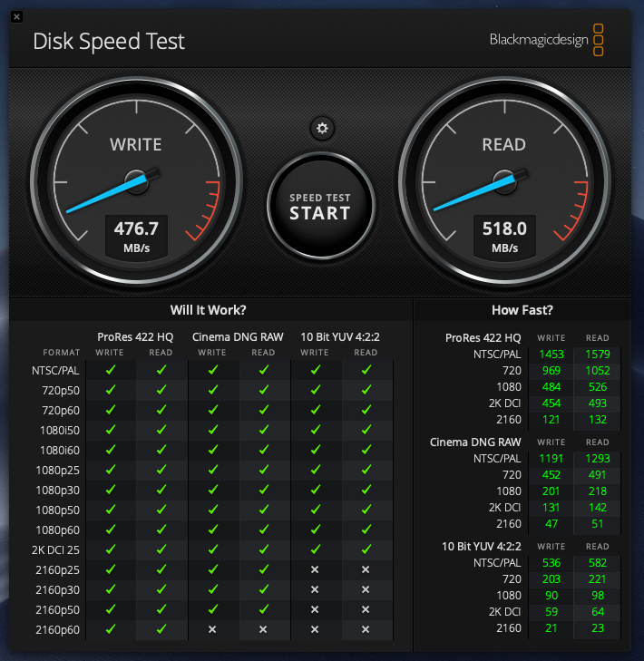Click the checkmark for NTSC/PAL ProRes 422 HQ write
Viewport: 644px width, 661px height.
(x=111, y=370)
